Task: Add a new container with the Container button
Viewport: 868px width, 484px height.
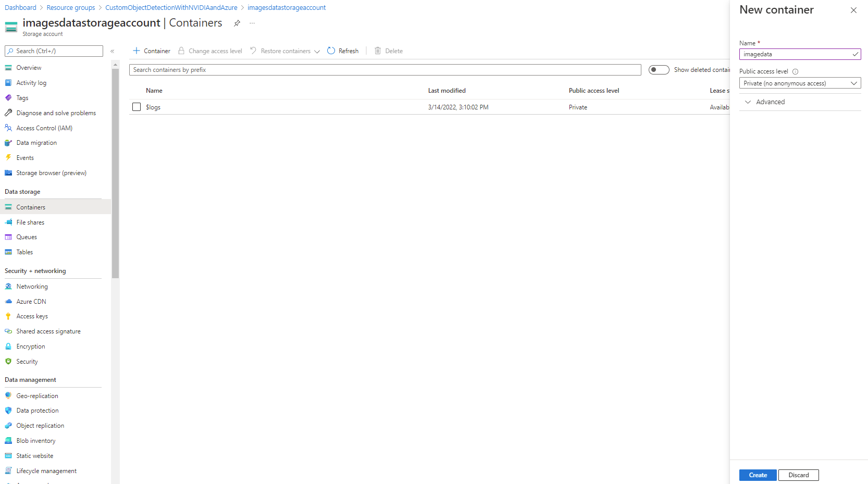Action: tap(152, 51)
